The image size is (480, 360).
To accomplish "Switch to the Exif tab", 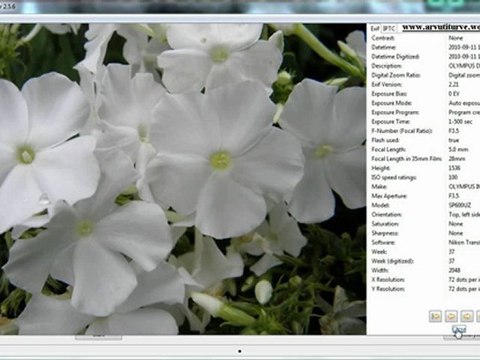I will click(375, 28).
